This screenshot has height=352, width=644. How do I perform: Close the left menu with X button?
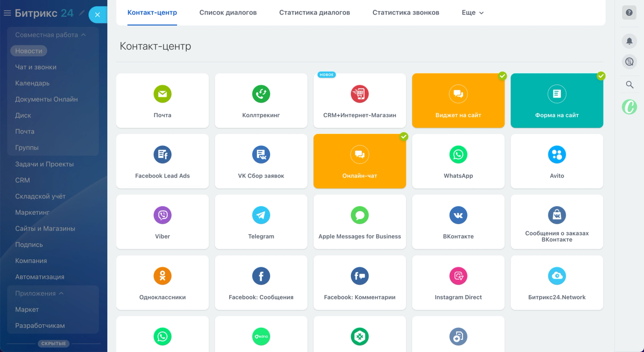click(x=98, y=15)
